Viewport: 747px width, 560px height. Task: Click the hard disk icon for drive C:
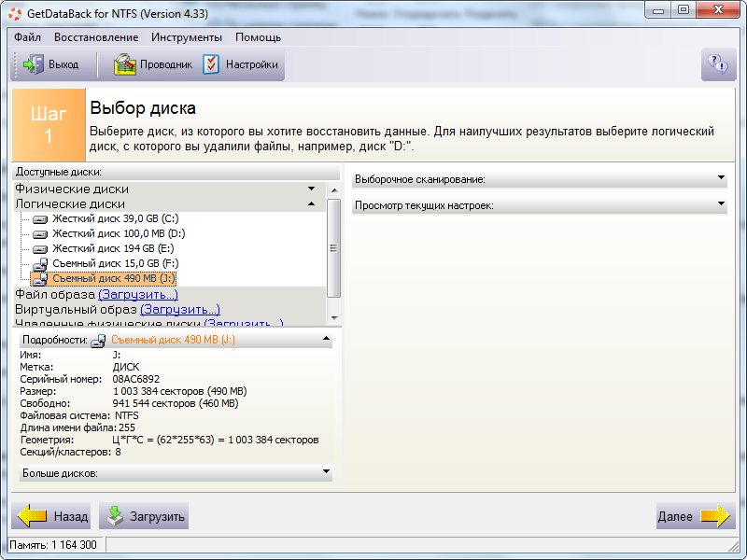tap(40, 219)
